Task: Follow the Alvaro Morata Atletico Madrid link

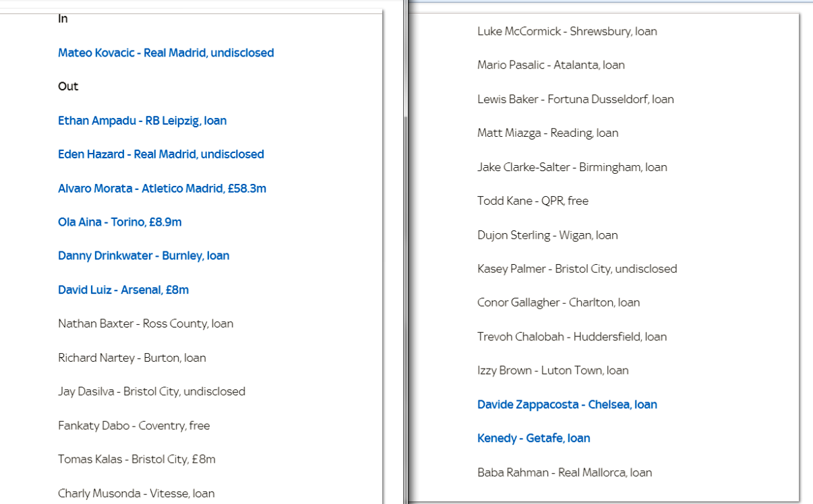Action: 162,189
